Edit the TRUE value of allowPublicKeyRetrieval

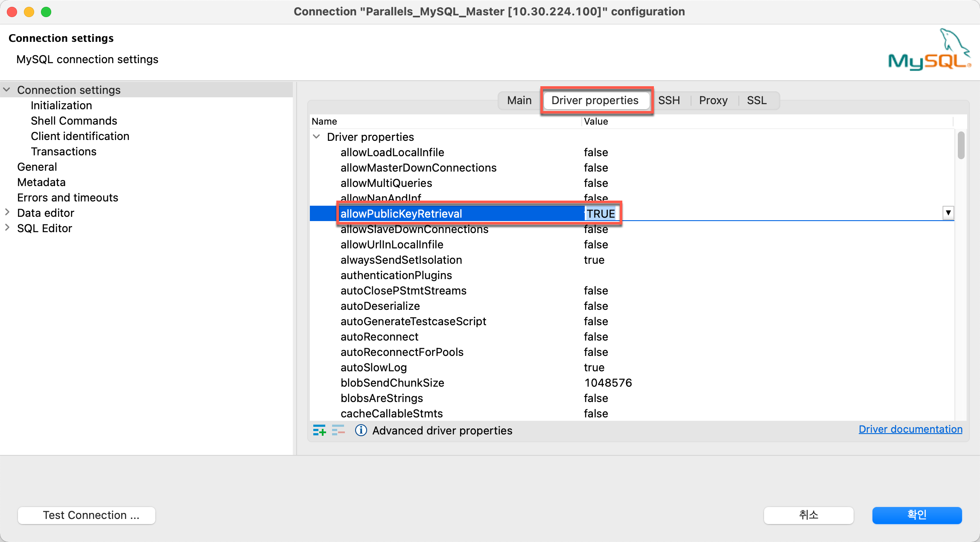[x=600, y=213]
